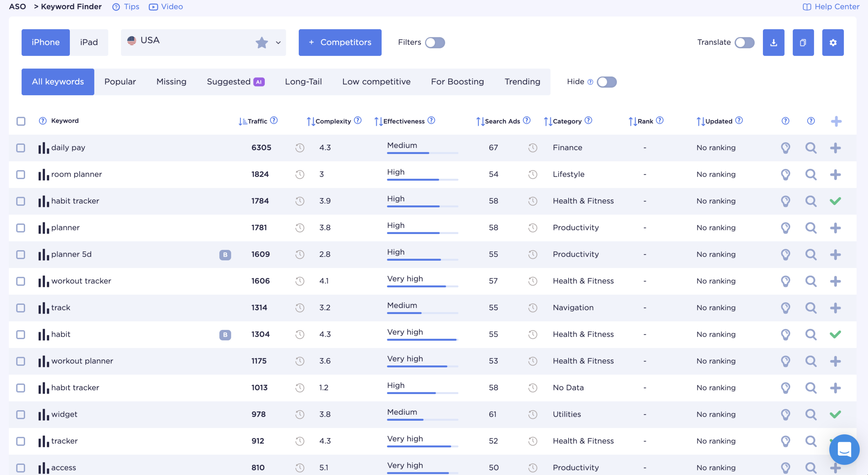
Task: Open the settings gear button
Action: [833, 42]
